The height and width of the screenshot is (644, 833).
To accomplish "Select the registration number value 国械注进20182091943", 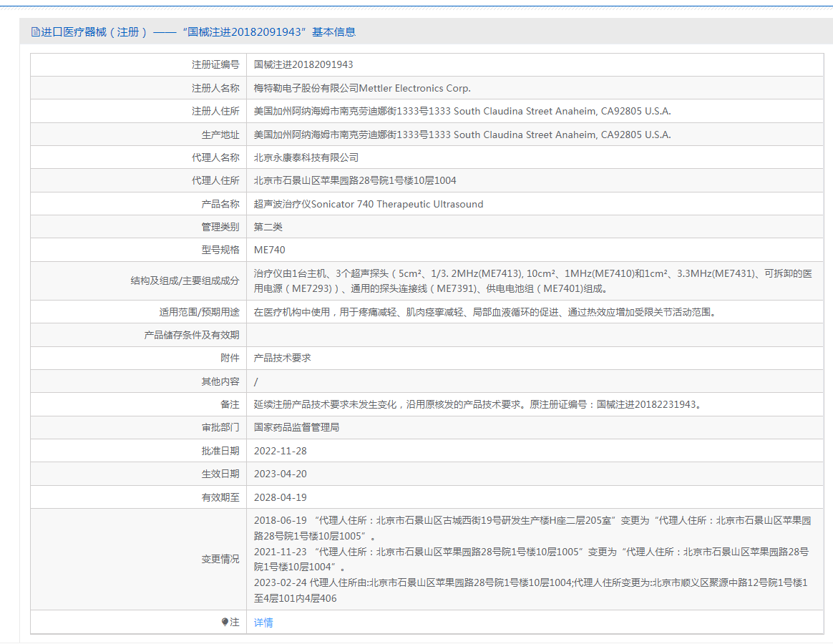I will click(x=303, y=65).
